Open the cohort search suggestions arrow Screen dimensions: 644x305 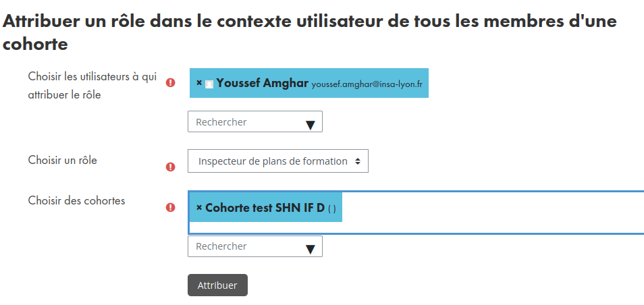[x=311, y=249]
